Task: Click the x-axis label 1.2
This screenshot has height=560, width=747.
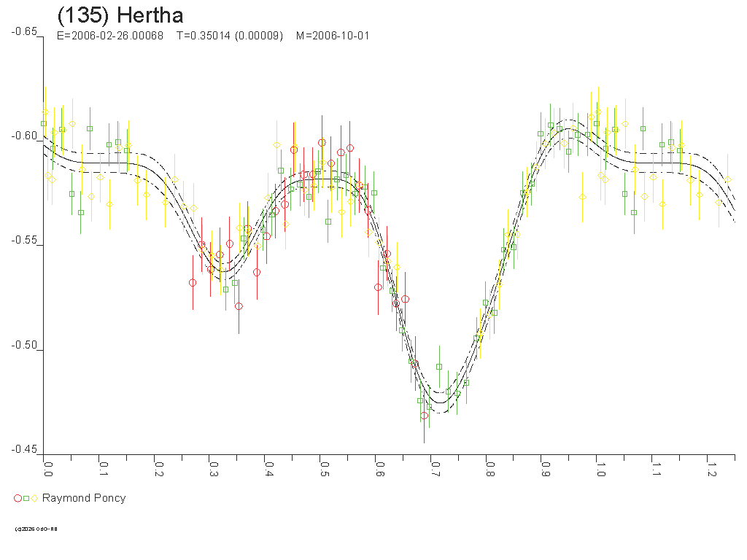Action: (x=711, y=469)
